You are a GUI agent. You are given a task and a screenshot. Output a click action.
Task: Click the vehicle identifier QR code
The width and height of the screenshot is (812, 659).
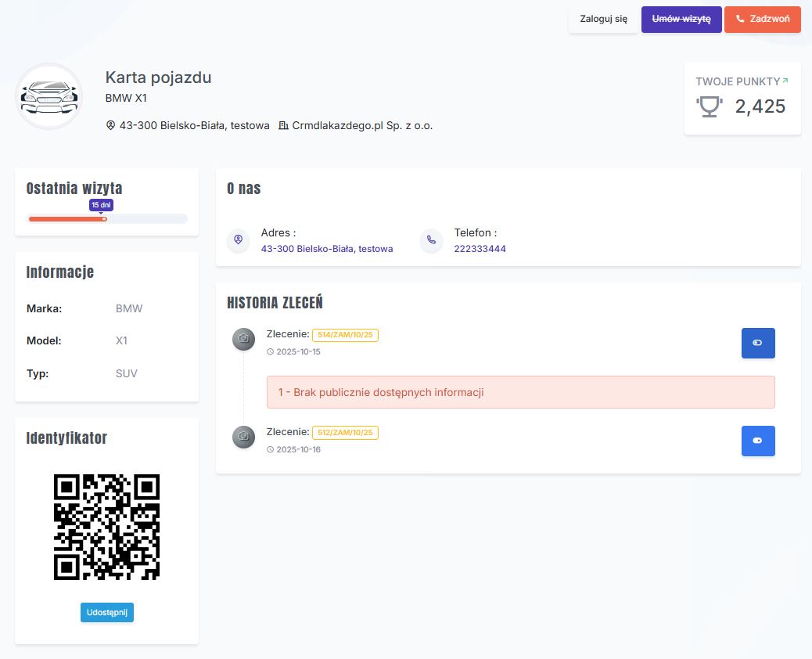coord(106,527)
